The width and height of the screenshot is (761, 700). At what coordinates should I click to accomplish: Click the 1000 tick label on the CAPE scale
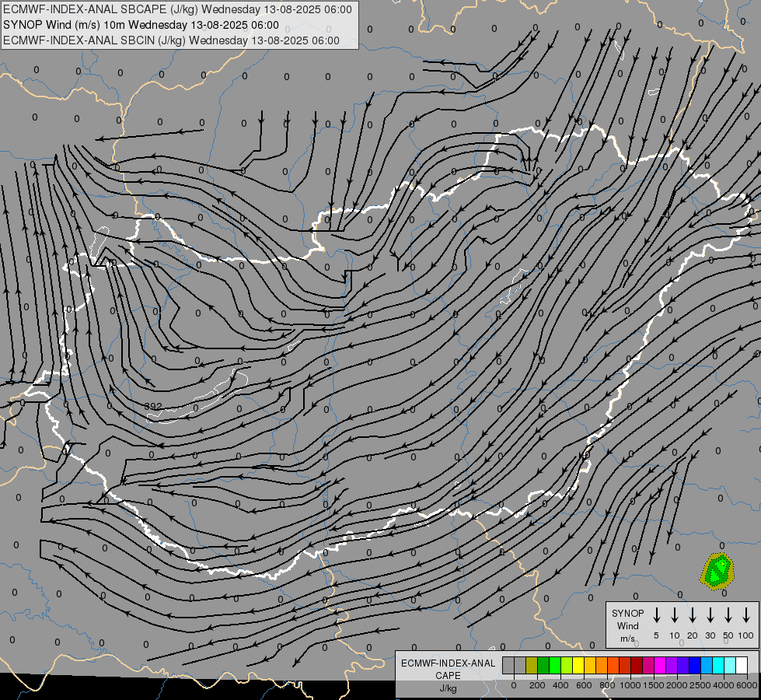click(x=630, y=685)
